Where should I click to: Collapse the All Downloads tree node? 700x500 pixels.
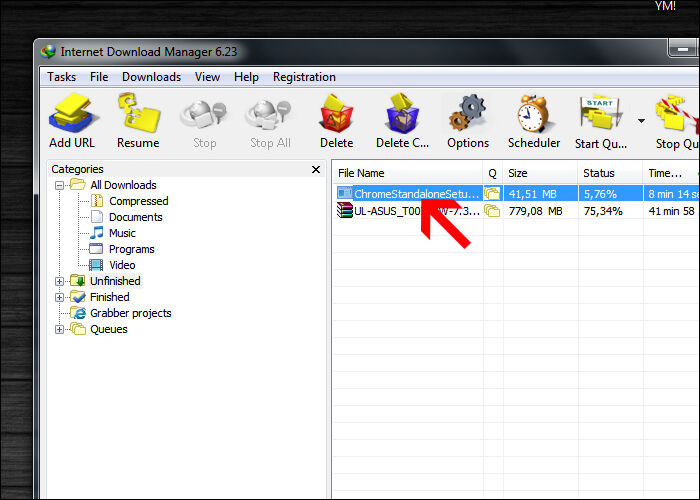(59, 185)
